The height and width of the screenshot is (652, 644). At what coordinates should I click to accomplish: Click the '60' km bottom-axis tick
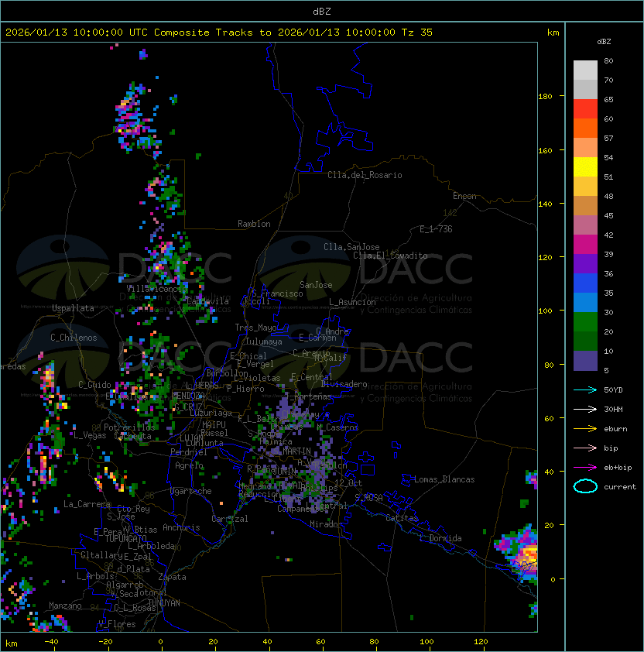[320, 642]
